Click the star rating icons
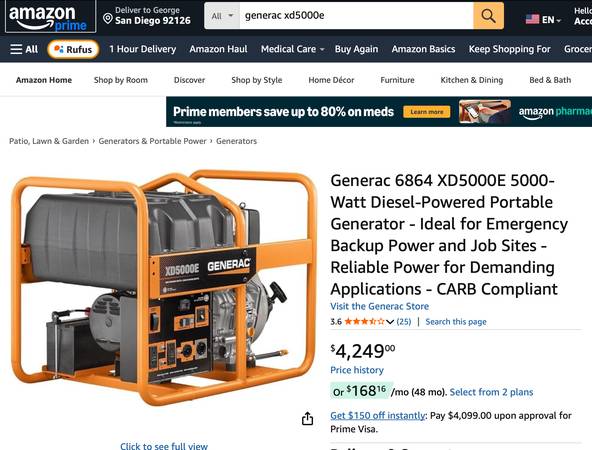Image resolution: width=592 pixels, height=450 pixels. [x=364, y=322]
